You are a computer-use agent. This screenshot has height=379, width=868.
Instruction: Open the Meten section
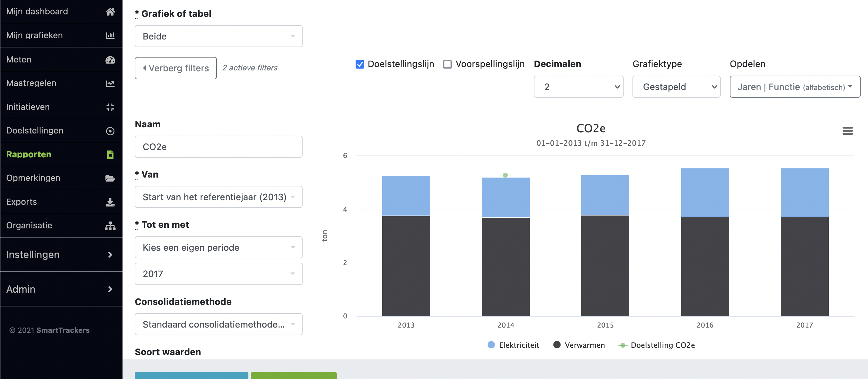[x=61, y=60]
